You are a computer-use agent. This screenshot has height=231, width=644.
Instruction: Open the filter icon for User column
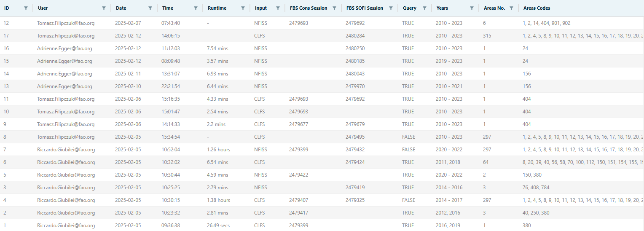[104, 8]
